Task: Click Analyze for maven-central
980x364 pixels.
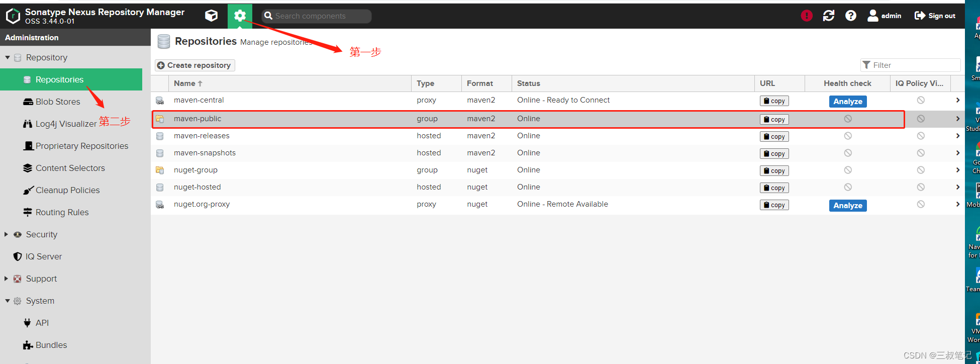Action: coord(848,102)
